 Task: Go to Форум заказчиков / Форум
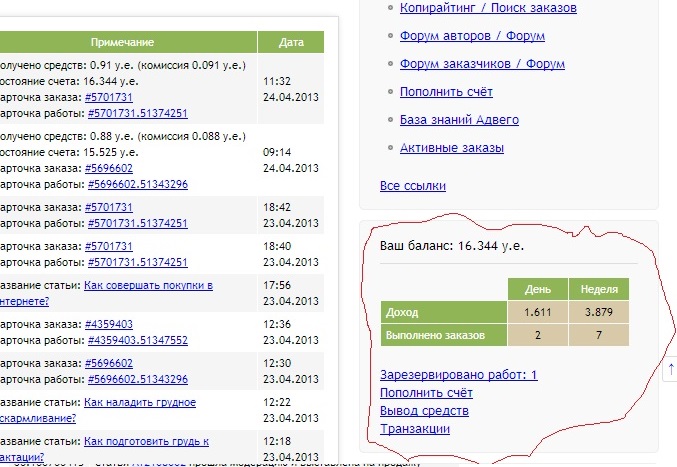[482, 64]
